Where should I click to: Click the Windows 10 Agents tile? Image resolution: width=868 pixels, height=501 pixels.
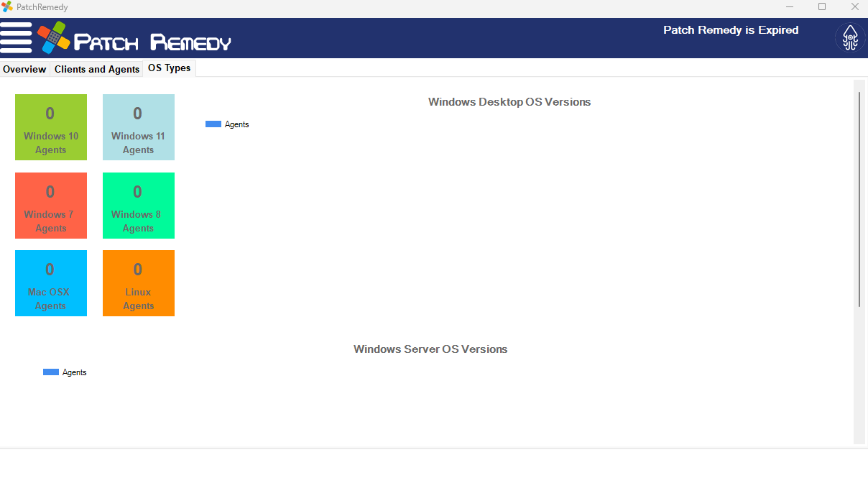coord(51,127)
